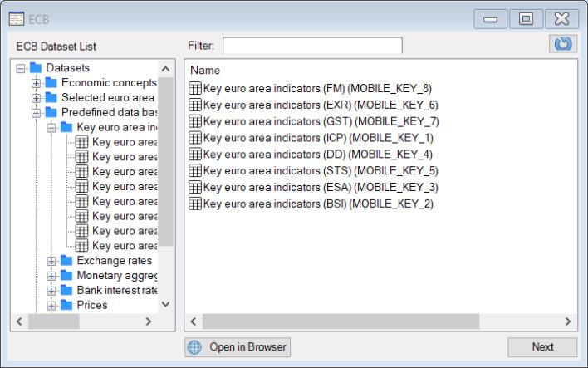Expand the Economic concepts tree node
This screenshot has width=588, height=368.
[36, 83]
